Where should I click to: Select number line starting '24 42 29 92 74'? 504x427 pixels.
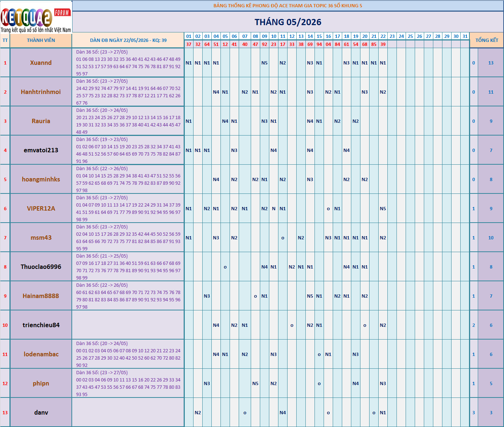coord(128,88)
